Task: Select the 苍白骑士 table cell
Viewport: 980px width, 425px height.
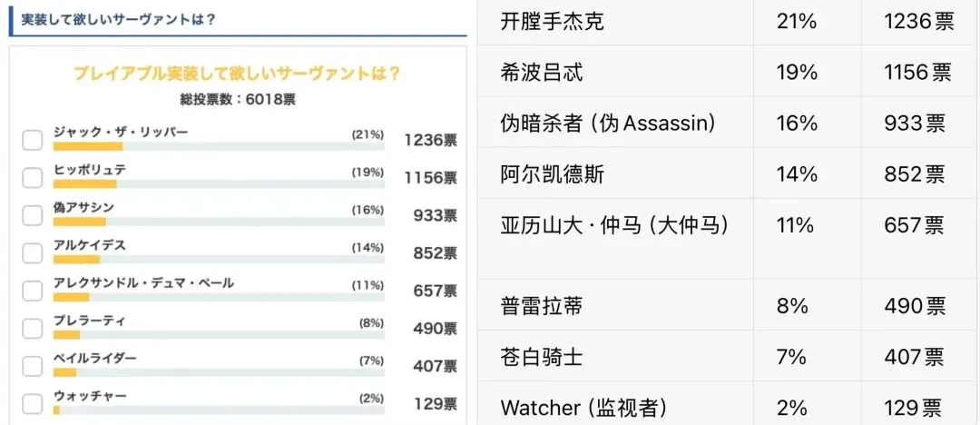Action: pyautogui.click(x=541, y=357)
